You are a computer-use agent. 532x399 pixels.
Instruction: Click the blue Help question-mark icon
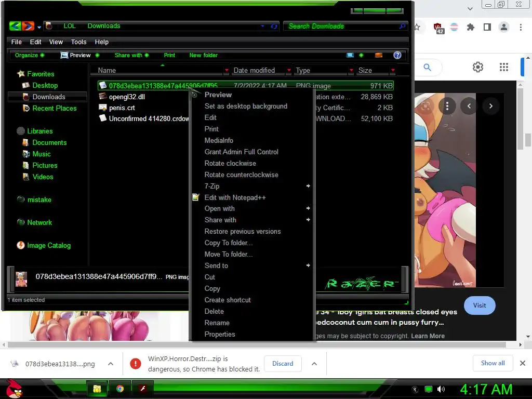pos(397,55)
